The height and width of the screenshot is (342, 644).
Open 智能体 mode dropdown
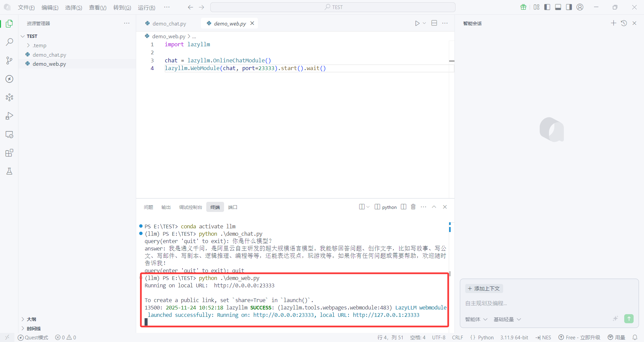coord(476,319)
